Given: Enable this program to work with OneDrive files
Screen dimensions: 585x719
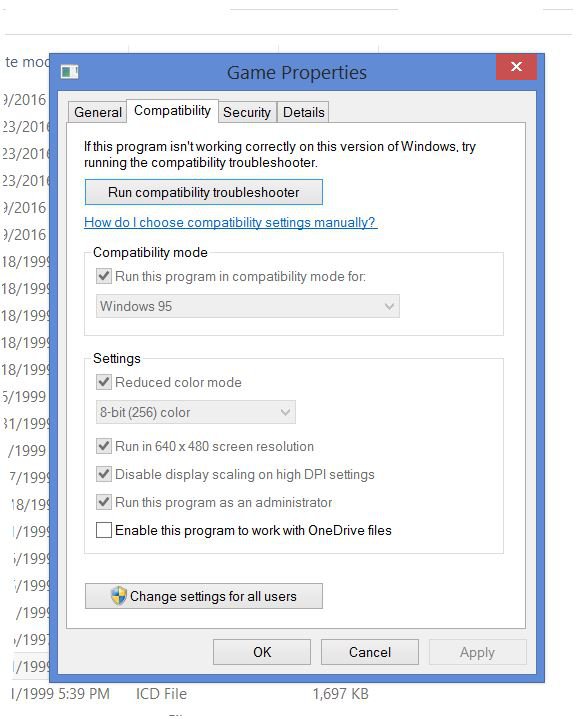Looking at the screenshot, I should (x=104, y=530).
